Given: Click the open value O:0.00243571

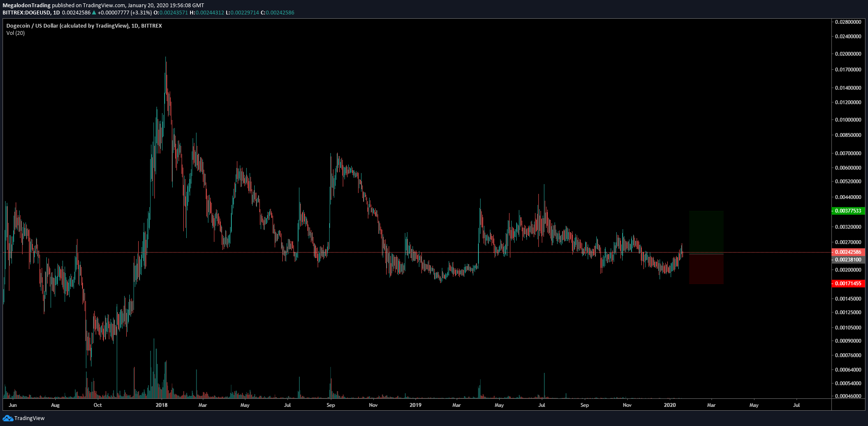Looking at the screenshot, I should [x=171, y=13].
